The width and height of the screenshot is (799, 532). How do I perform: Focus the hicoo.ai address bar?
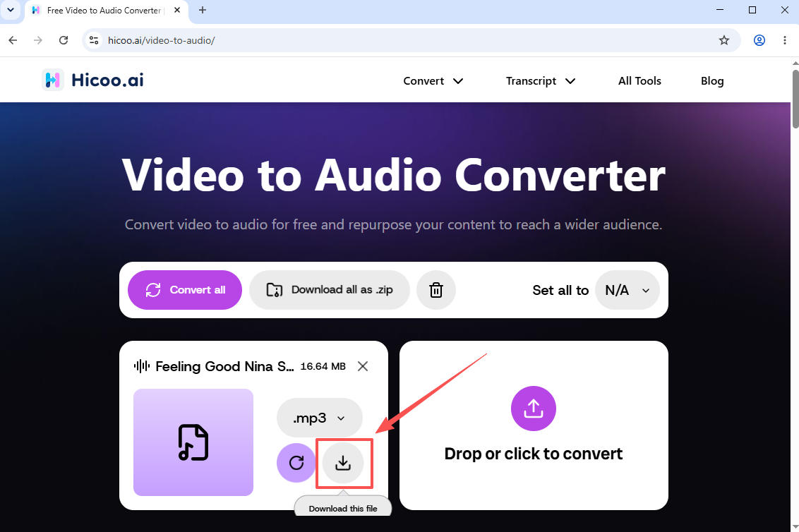point(411,40)
